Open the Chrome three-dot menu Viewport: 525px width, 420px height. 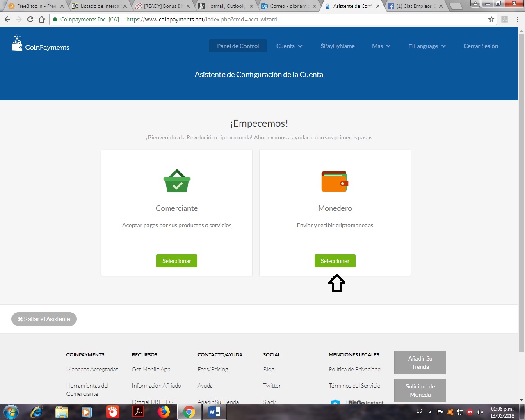[518, 19]
